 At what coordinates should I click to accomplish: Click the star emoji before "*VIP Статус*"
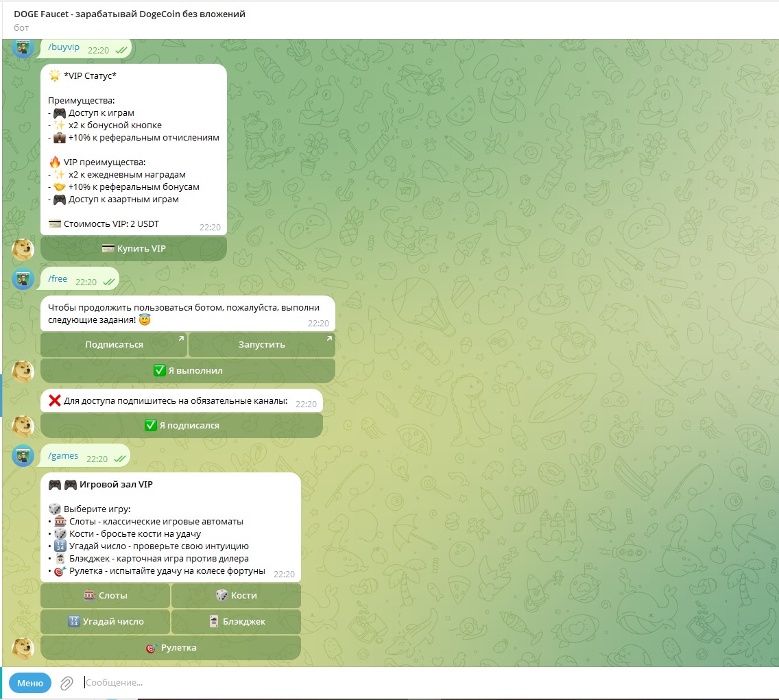point(55,75)
